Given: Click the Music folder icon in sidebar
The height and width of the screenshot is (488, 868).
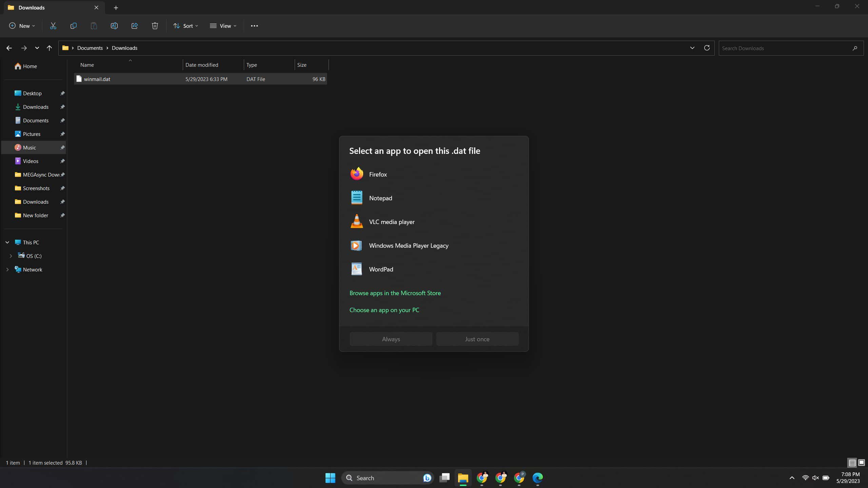Looking at the screenshot, I should click(x=18, y=147).
